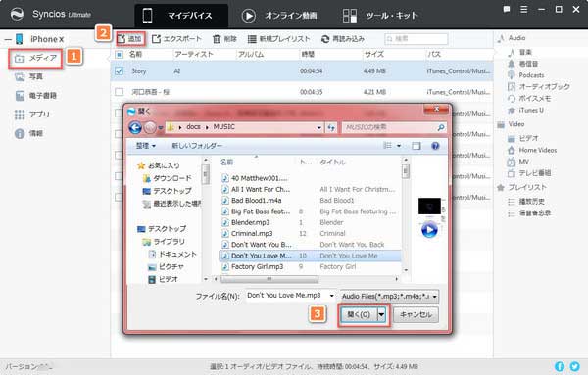The width and height of the screenshot is (588, 375).
Task: Open アプリ (Apps) in the sidebar
Action: pyautogui.click(x=32, y=115)
